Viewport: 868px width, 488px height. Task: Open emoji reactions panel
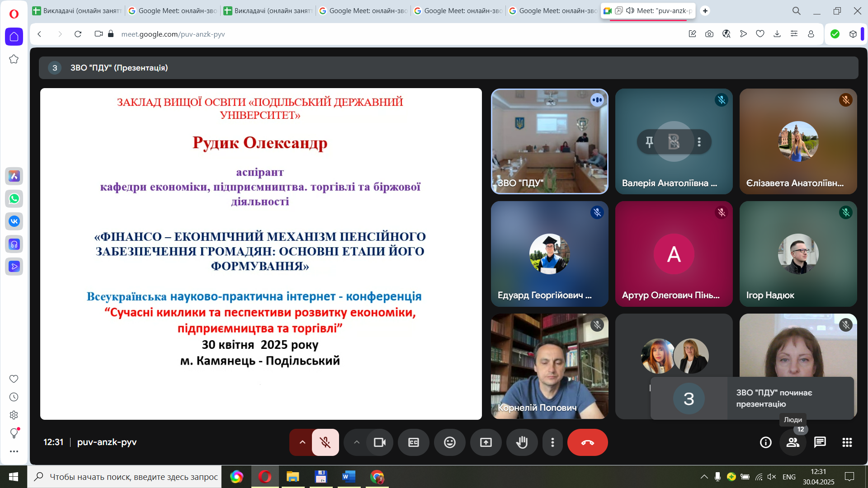point(449,442)
